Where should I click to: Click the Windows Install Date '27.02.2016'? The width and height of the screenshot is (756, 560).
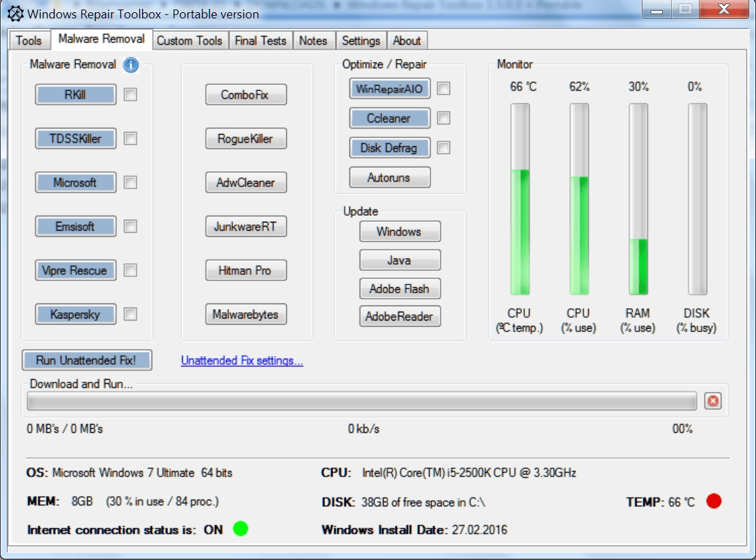coord(479,529)
